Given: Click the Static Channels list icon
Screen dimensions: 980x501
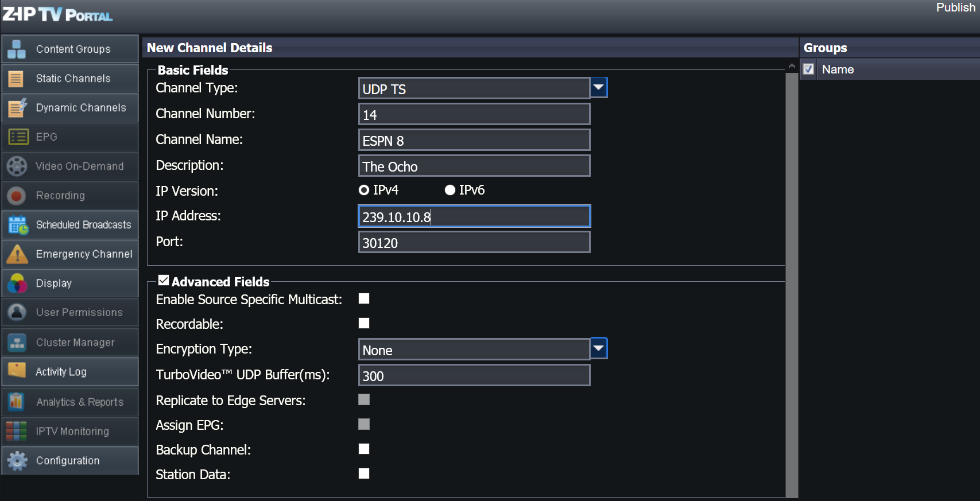Looking at the screenshot, I should pyautogui.click(x=17, y=79).
